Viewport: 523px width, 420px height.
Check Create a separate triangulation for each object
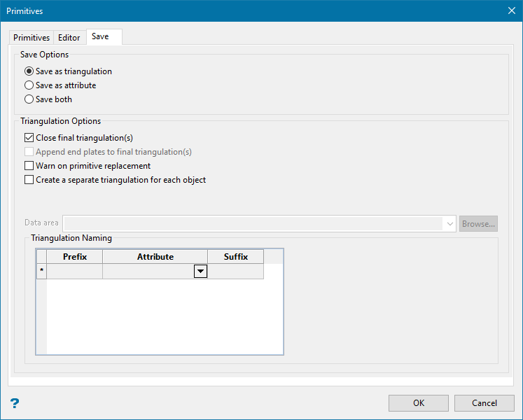29,180
